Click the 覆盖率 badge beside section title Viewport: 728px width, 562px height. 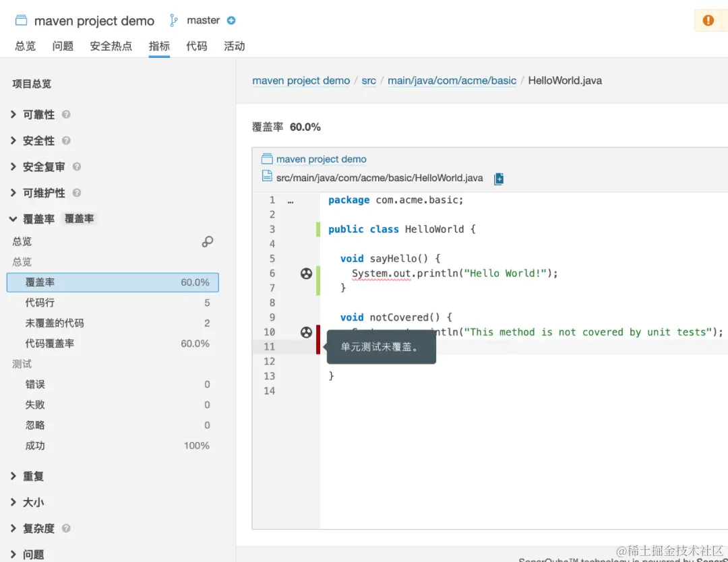click(79, 218)
